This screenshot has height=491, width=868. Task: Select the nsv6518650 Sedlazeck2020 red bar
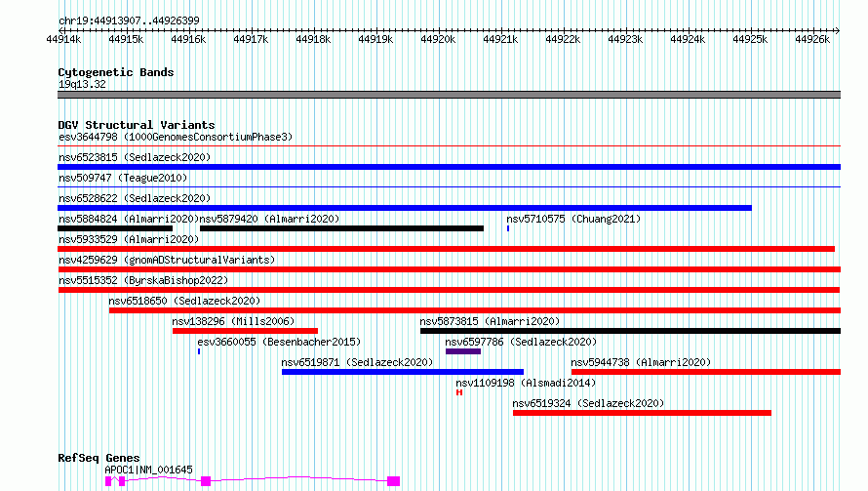475,310
